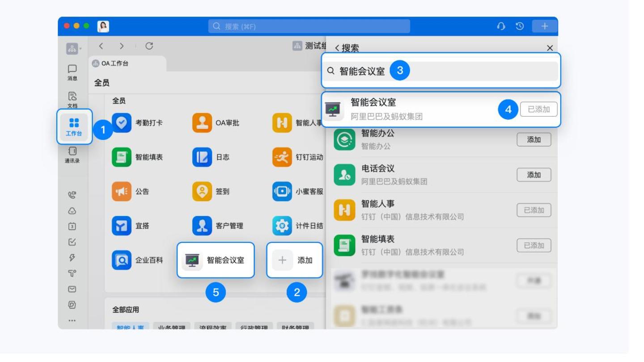Close the search panel with X
Viewport: 644px width, 362px height.
click(550, 48)
